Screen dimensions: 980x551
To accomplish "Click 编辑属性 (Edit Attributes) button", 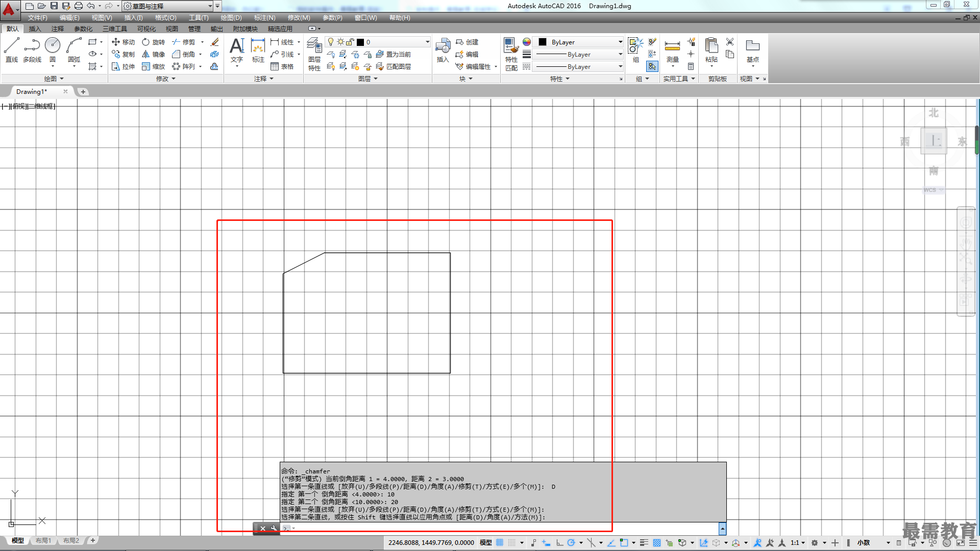I will 473,66.
